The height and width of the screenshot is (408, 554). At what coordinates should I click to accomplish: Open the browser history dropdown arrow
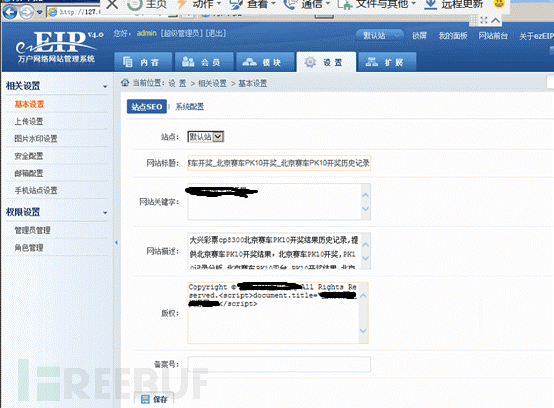pos(39,13)
